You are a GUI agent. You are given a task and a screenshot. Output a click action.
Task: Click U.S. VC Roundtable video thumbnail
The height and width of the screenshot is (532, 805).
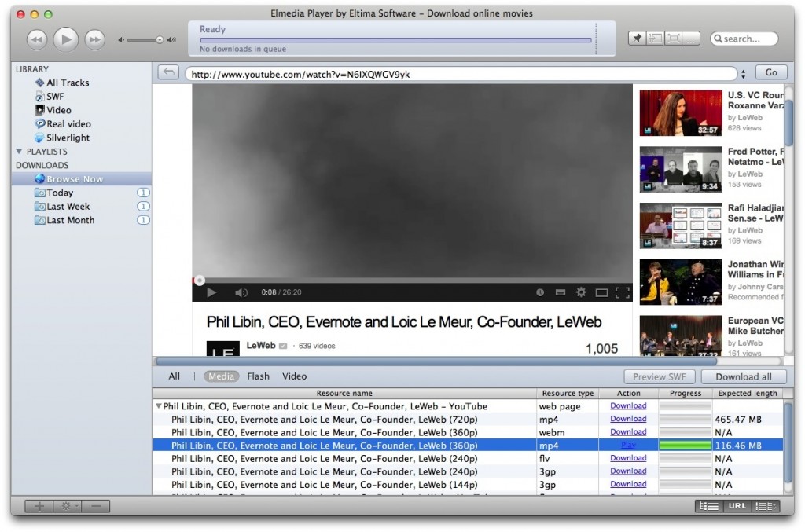pyautogui.click(x=681, y=113)
